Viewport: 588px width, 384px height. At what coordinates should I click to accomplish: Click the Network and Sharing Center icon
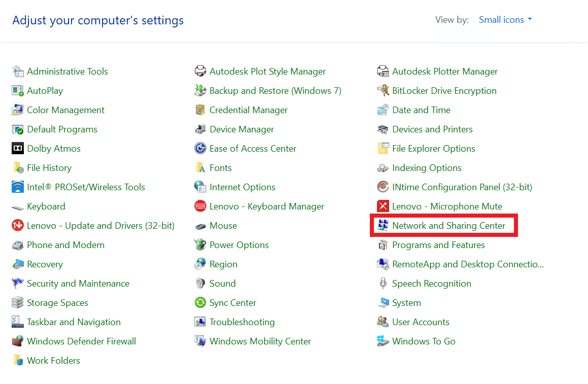point(383,226)
